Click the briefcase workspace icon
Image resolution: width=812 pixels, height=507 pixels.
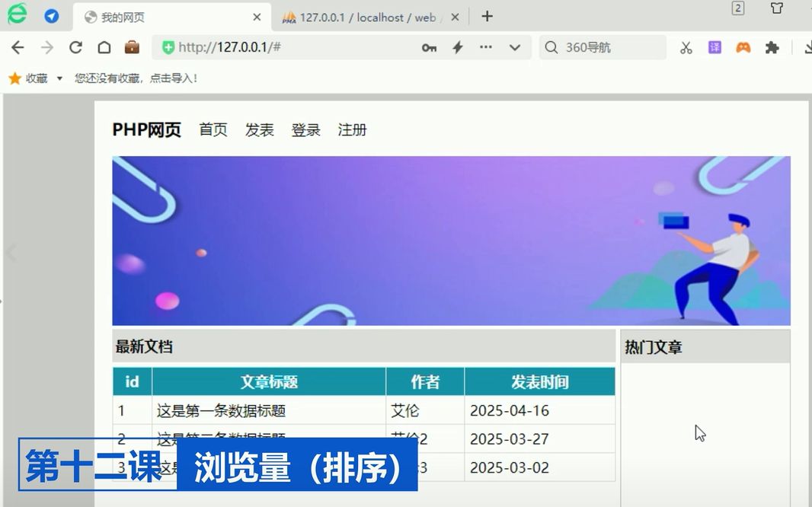(x=131, y=47)
